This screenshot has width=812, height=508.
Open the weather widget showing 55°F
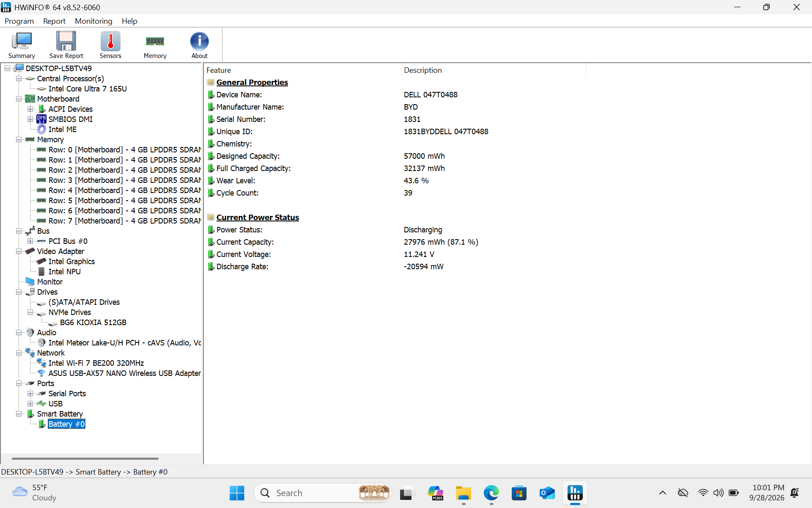click(x=35, y=493)
